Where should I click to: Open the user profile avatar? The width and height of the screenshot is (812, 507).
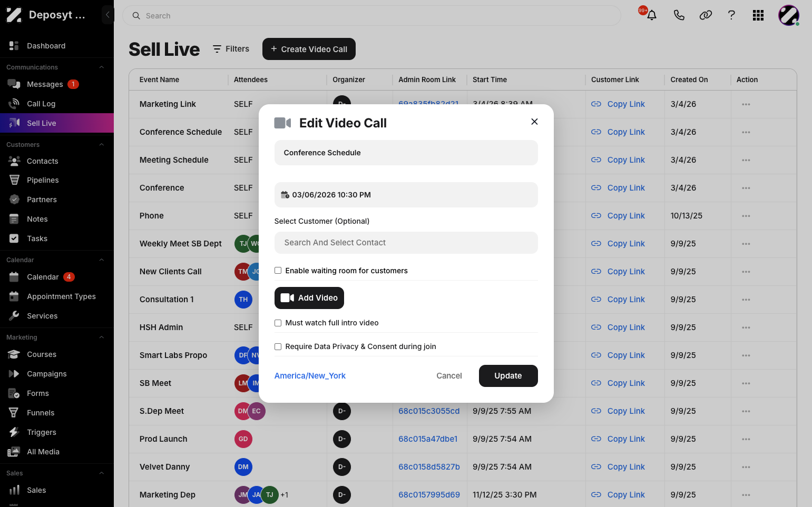click(x=789, y=15)
